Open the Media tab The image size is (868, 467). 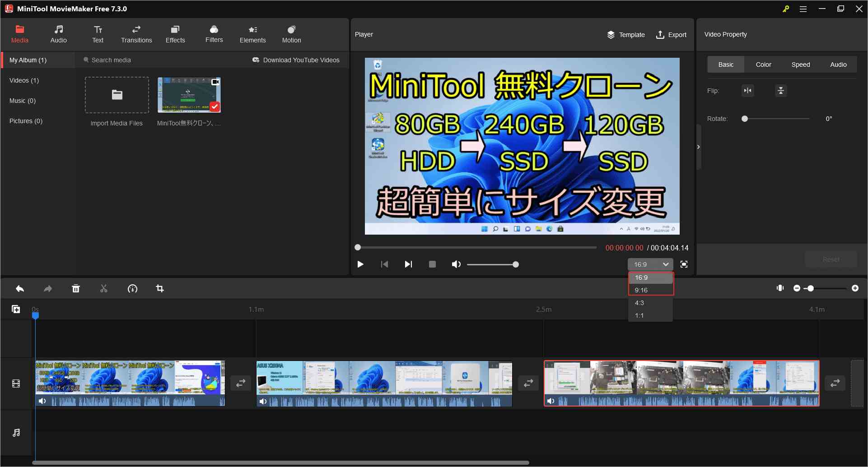[x=19, y=34]
